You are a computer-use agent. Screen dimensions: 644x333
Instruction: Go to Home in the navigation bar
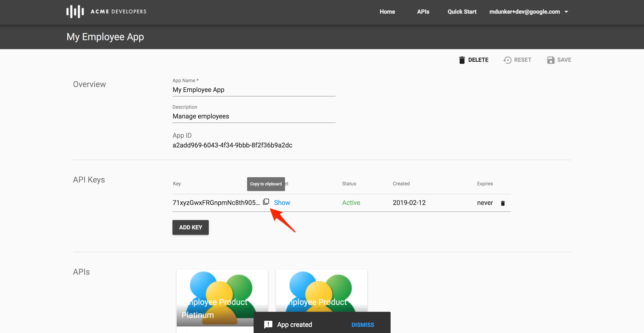pos(387,12)
